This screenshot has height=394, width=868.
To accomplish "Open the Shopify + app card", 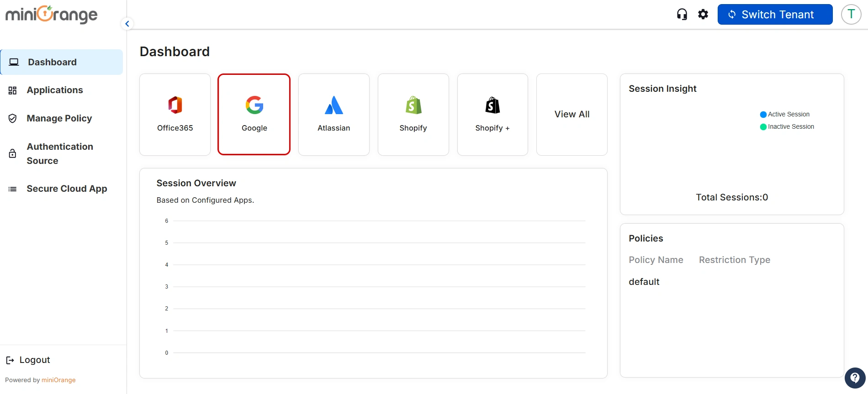I will [x=492, y=115].
